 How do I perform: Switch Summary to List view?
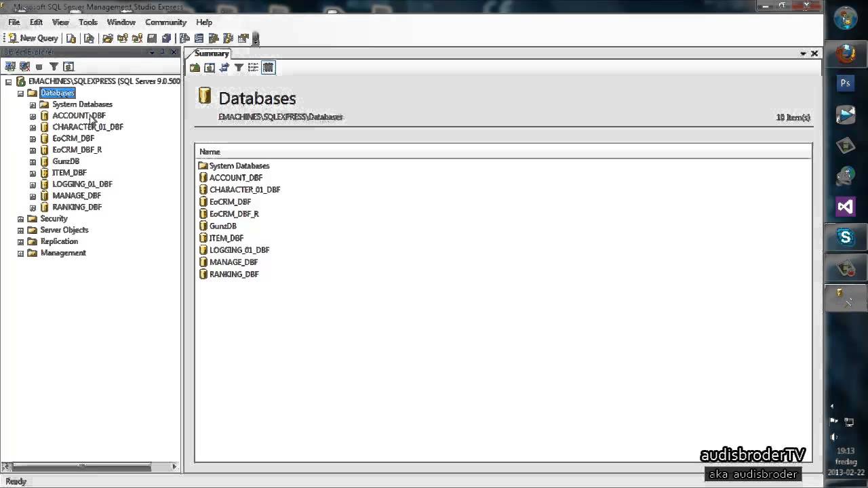(x=253, y=68)
